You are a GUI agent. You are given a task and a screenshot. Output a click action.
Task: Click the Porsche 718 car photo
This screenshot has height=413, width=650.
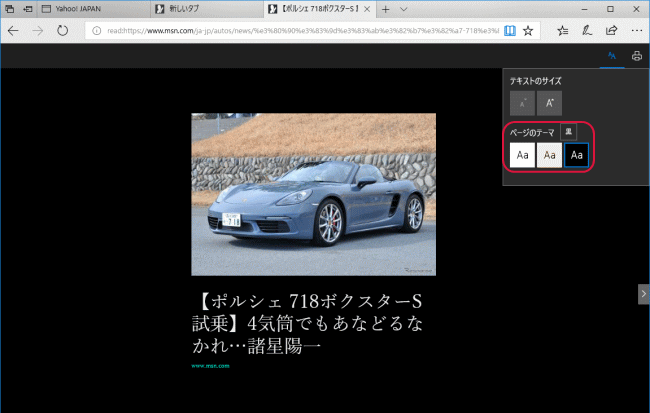click(313, 194)
